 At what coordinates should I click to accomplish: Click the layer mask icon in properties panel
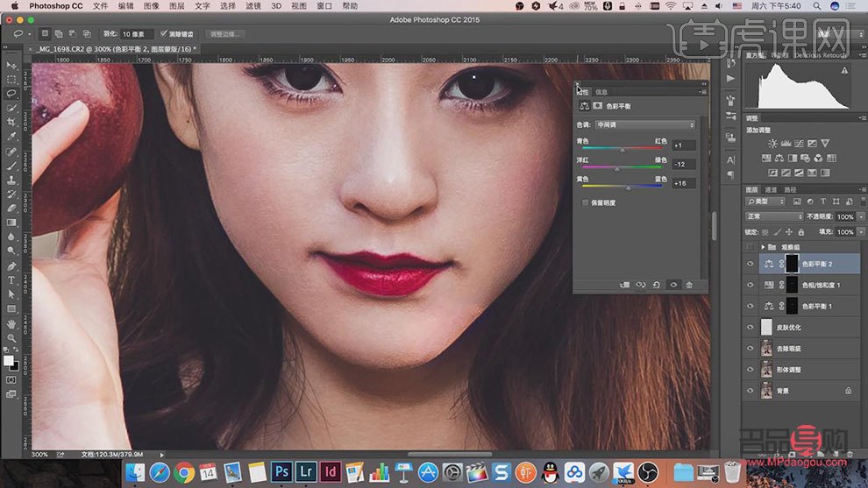(597, 105)
